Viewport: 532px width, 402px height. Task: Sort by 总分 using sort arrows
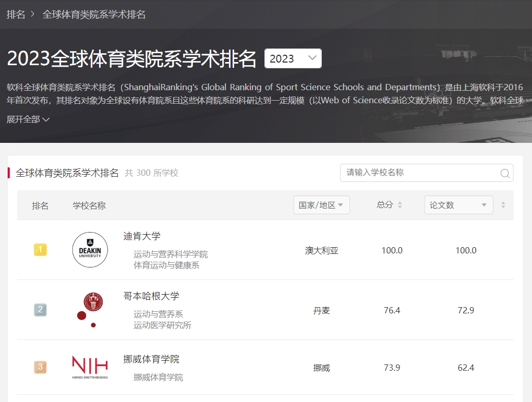(400, 205)
